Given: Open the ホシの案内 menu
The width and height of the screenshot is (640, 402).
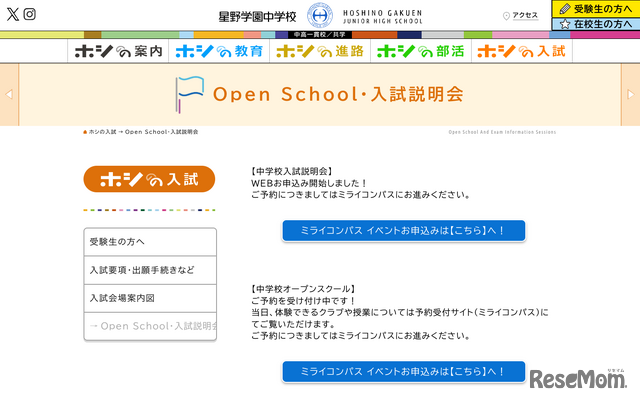Looking at the screenshot, I should [118, 51].
